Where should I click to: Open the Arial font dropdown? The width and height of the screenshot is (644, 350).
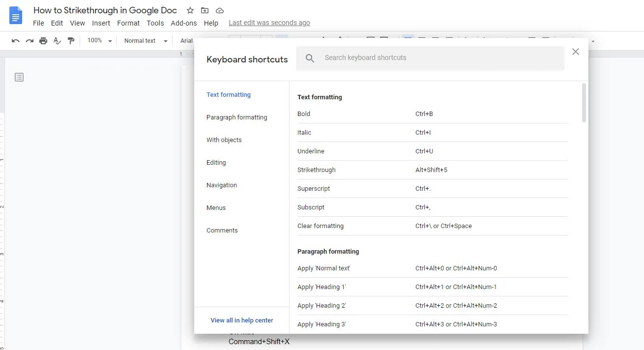(187, 41)
